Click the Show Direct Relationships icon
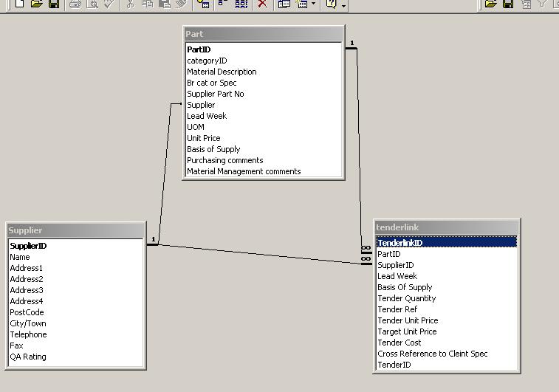This screenshot has width=559, height=392. coord(222,4)
